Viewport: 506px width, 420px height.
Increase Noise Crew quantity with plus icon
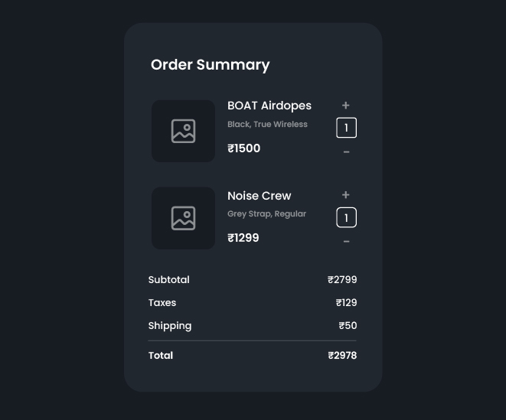coord(346,195)
